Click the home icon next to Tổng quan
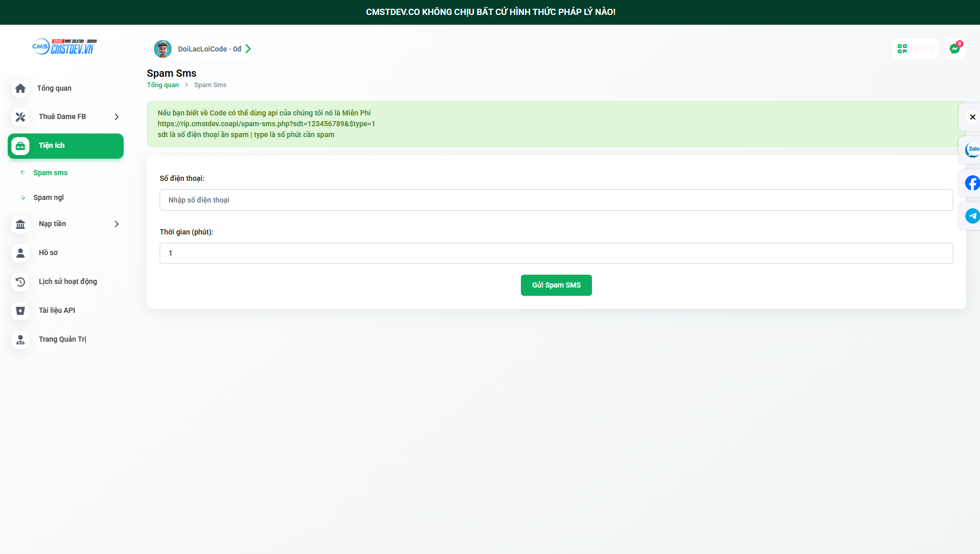 (21, 89)
